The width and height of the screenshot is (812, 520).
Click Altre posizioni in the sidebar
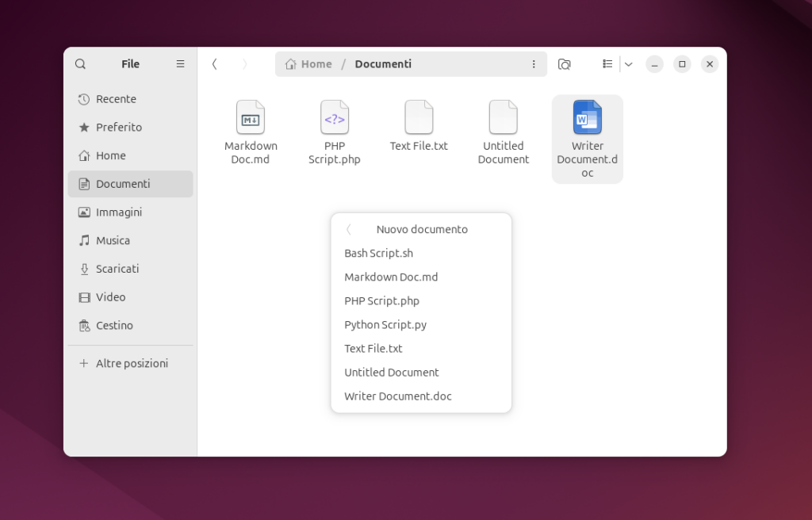pyautogui.click(x=132, y=363)
